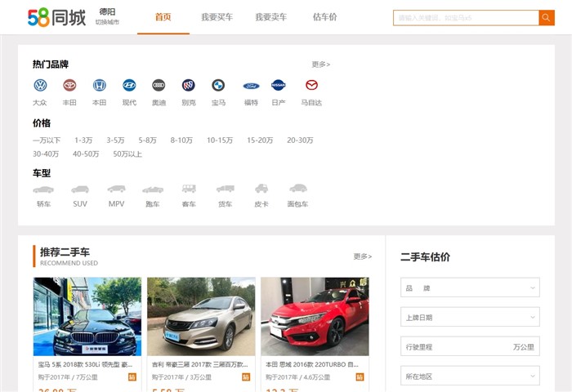Filter by price 1-3万

pyautogui.click(x=83, y=140)
